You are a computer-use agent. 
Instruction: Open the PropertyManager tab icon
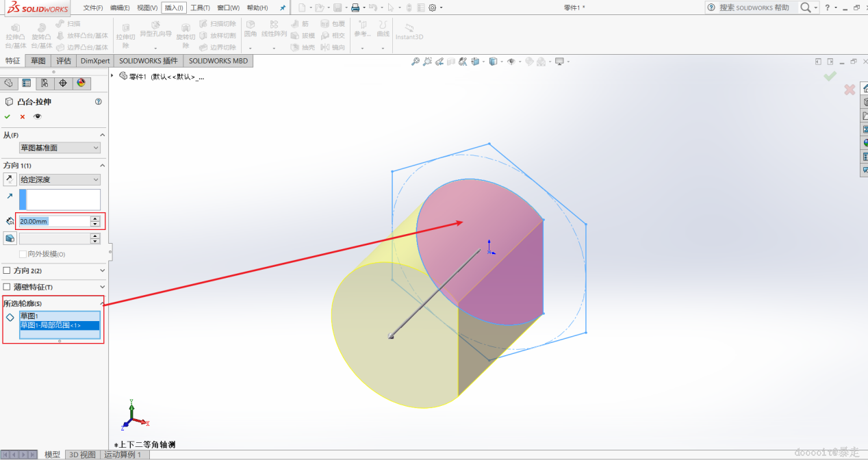[x=27, y=83]
